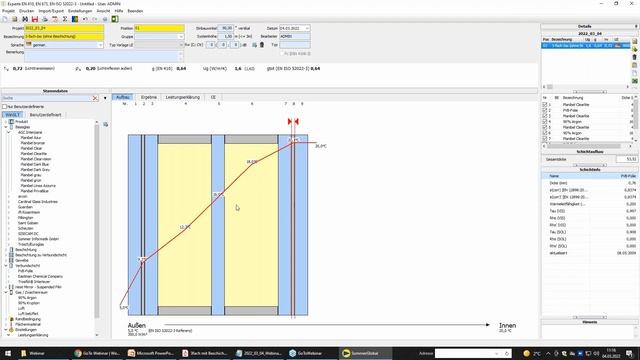
Task: Collapse the Verbundschicht tree node
Action: (x=6, y=265)
